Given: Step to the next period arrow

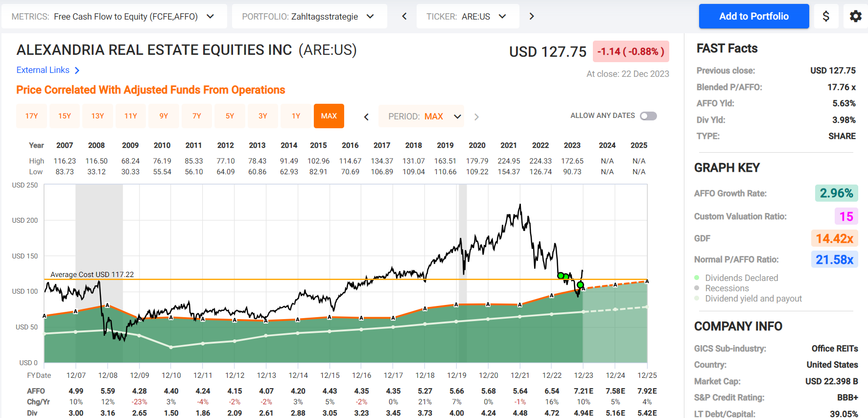Looking at the screenshot, I should (x=476, y=116).
